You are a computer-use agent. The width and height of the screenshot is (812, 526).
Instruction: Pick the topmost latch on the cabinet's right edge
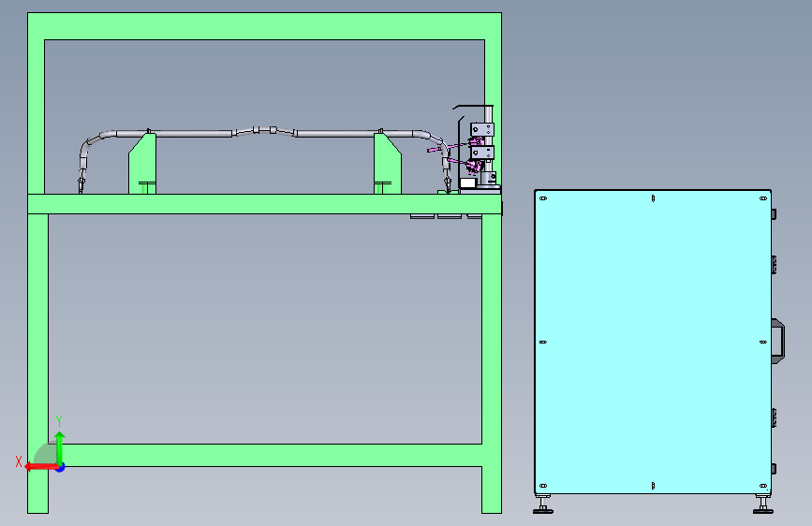click(x=774, y=213)
